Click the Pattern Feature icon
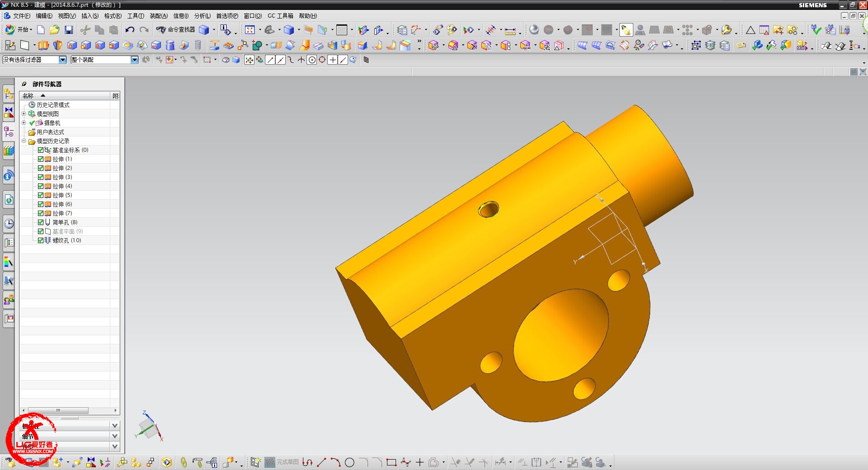Viewport: 868px width, 470px height. pyautogui.click(x=228, y=45)
